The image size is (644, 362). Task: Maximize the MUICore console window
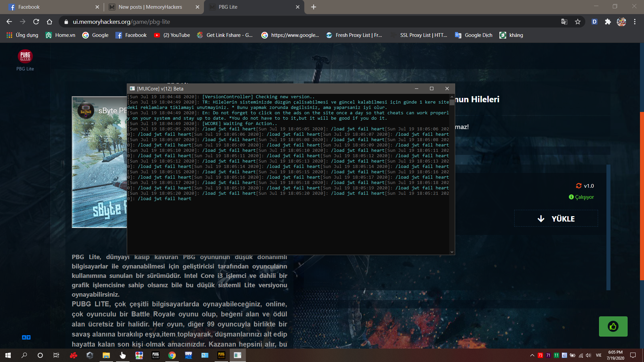(432, 88)
